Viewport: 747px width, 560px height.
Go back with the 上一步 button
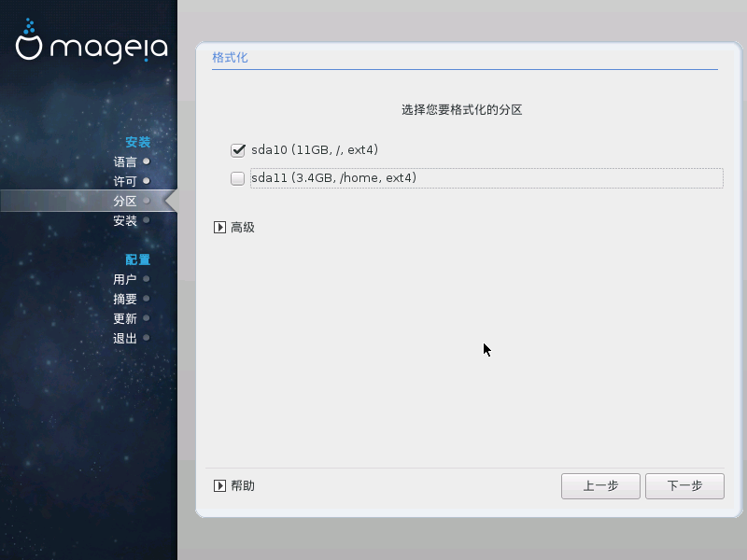[x=600, y=486]
